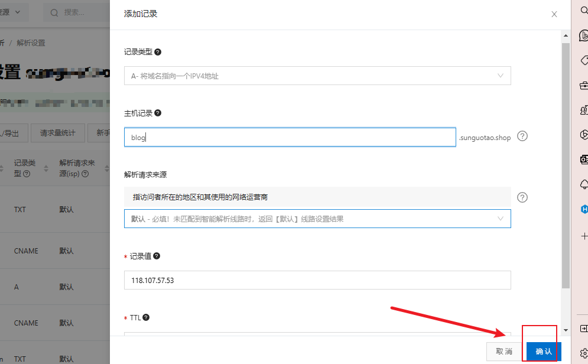This screenshot has height=364, width=588.
Task: Click the help icon next to TTL
Action: (x=146, y=317)
